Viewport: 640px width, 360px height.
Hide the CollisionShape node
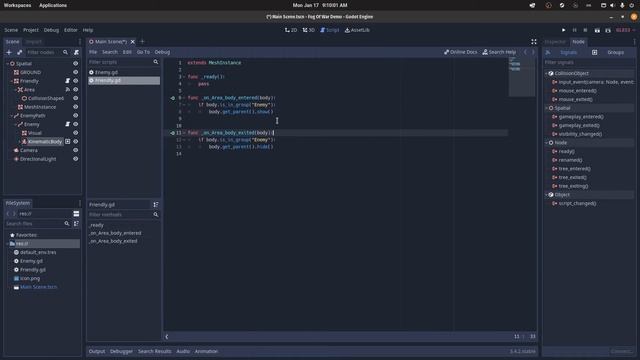(76, 98)
